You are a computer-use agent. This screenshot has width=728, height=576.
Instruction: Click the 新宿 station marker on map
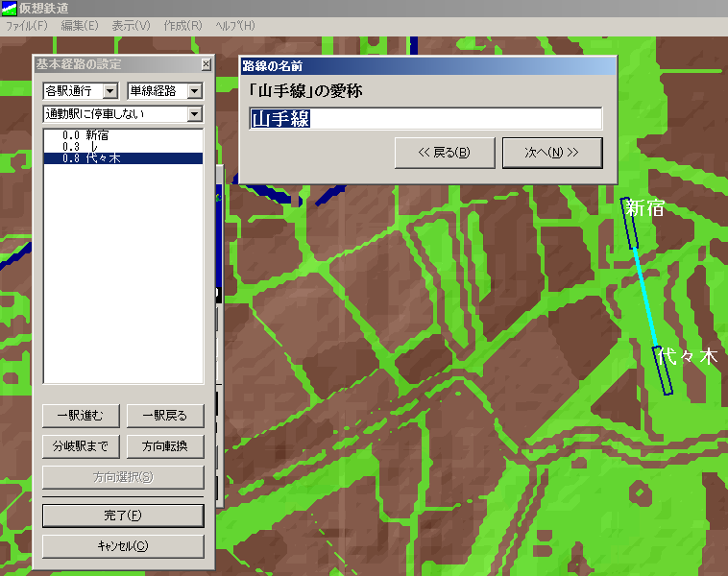[x=629, y=224]
